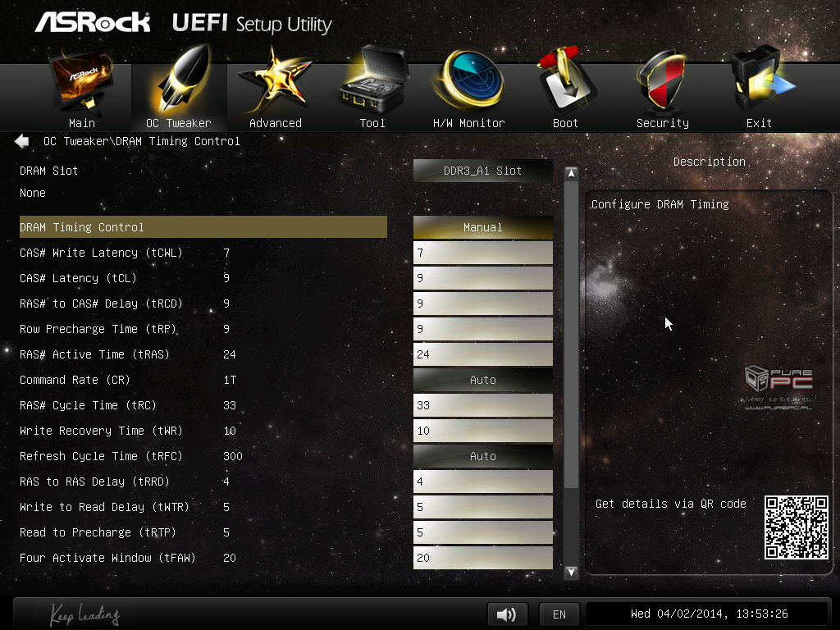Image resolution: width=840 pixels, height=630 pixels.
Task: Open the Advanced star icon
Action: click(x=275, y=80)
